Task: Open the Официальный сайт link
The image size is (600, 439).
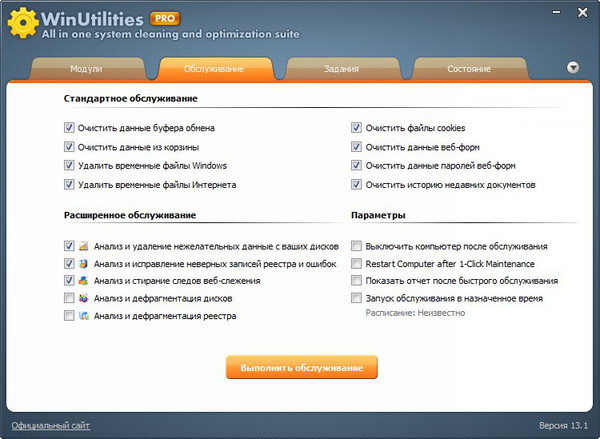Action: [51, 425]
